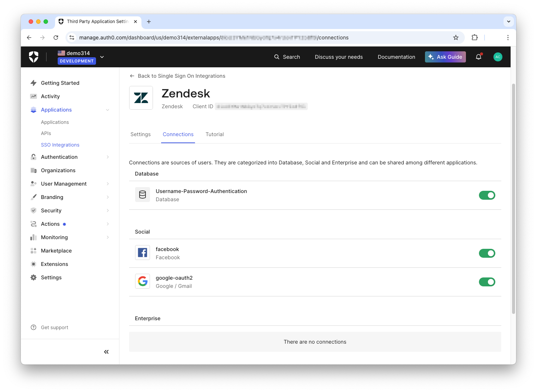This screenshot has width=537, height=392.
Task: Click Discuss your needs
Action: point(339,57)
